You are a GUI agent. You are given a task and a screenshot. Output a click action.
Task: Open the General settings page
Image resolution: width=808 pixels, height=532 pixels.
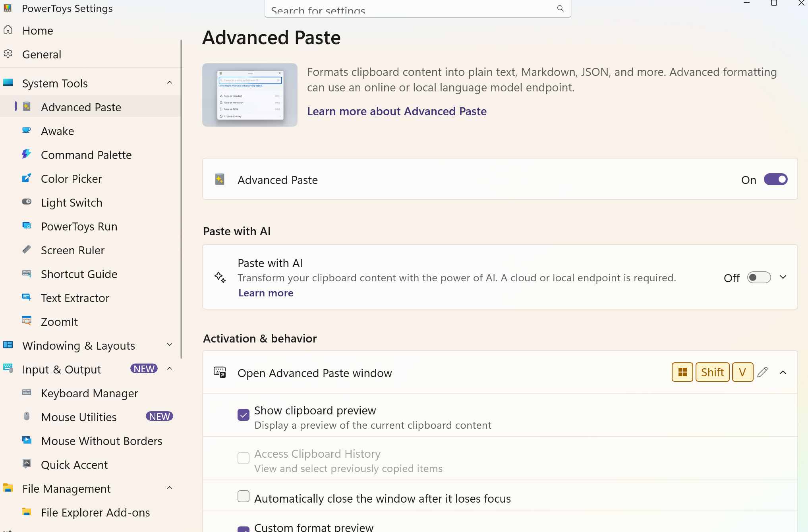(x=41, y=54)
